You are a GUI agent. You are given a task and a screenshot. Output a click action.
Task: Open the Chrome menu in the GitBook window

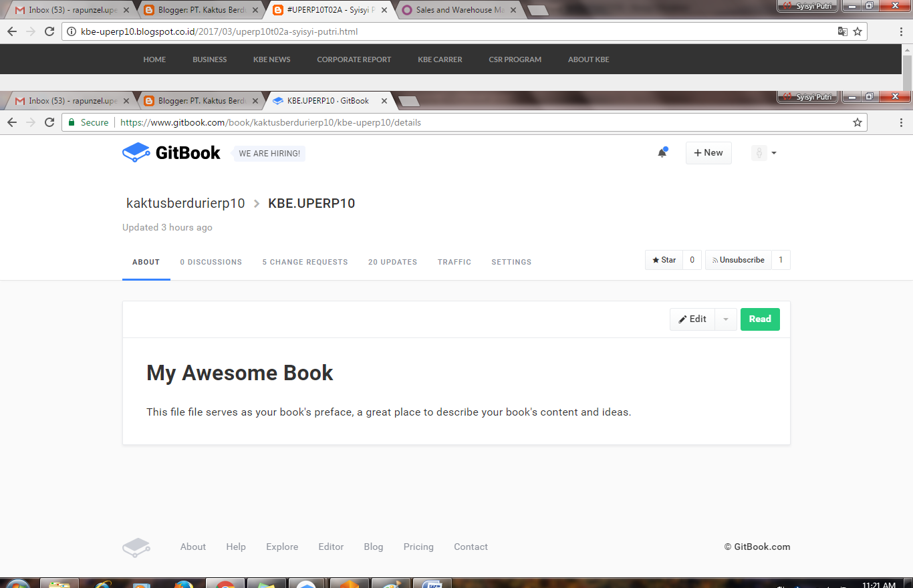point(902,122)
